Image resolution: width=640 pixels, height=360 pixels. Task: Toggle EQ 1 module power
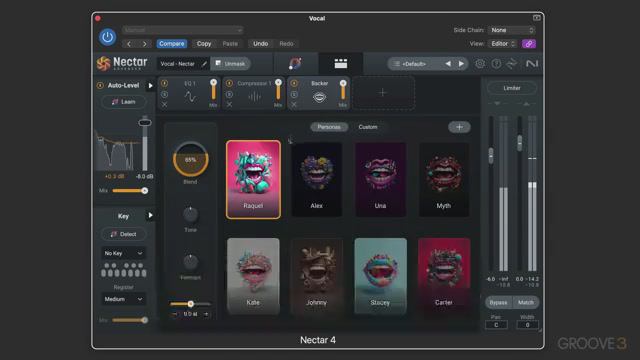tap(164, 83)
